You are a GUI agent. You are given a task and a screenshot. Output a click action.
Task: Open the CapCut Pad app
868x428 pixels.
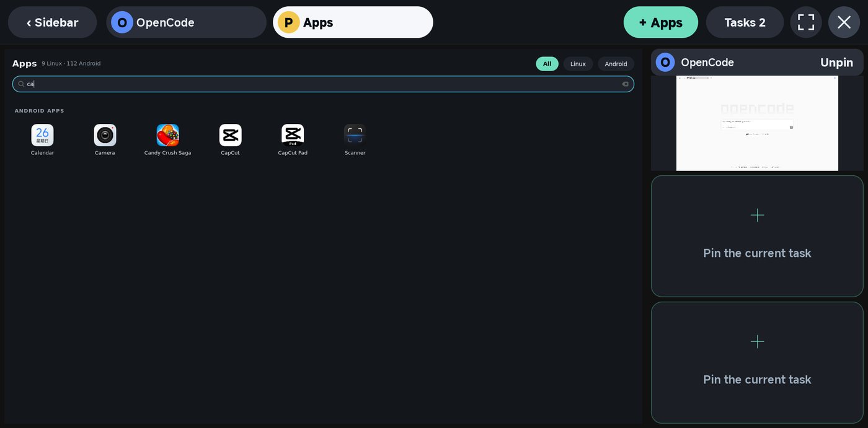click(x=293, y=135)
